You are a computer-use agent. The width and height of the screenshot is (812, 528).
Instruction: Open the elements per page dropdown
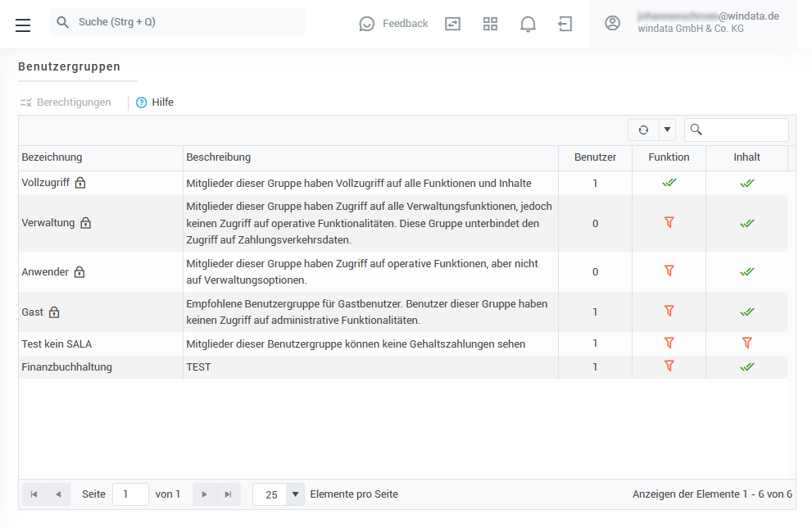pos(295,494)
